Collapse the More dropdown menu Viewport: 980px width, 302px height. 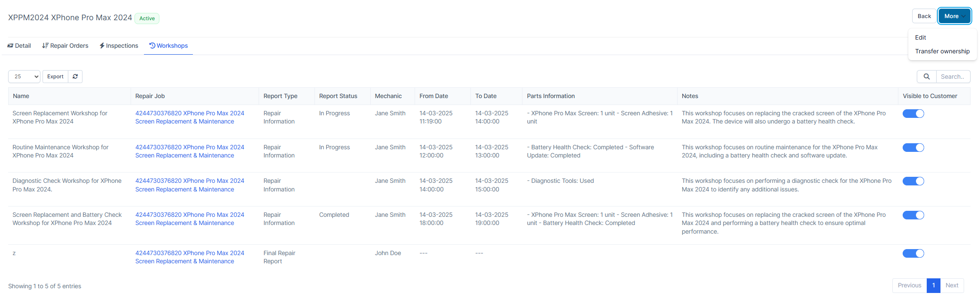coord(954,16)
